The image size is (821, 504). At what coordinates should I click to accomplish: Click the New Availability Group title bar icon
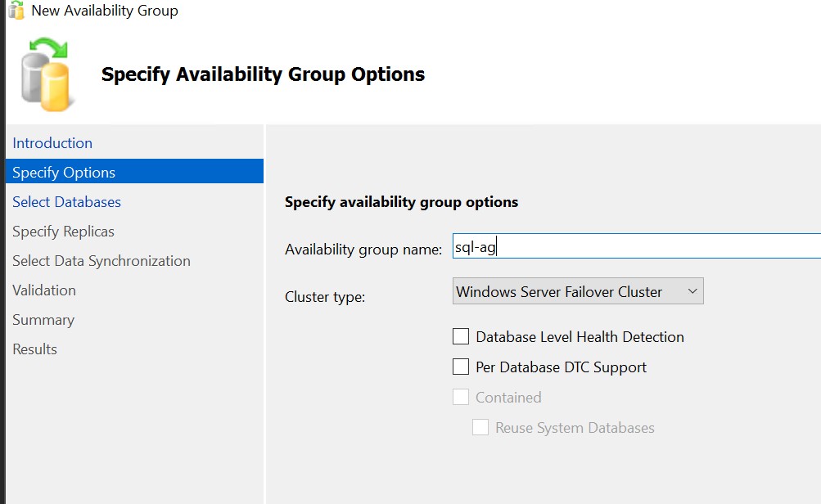tap(16, 11)
